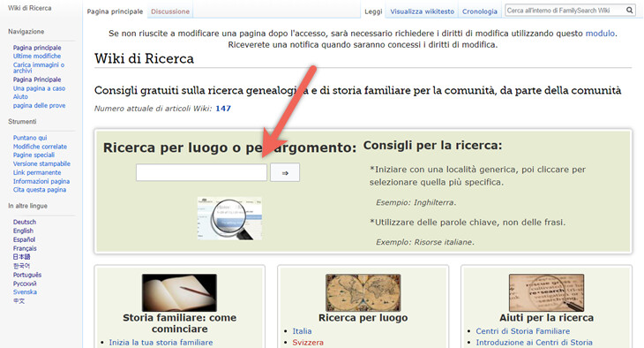Switch language to Deutsch
The image size is (644, 348).
pos(25,222)
